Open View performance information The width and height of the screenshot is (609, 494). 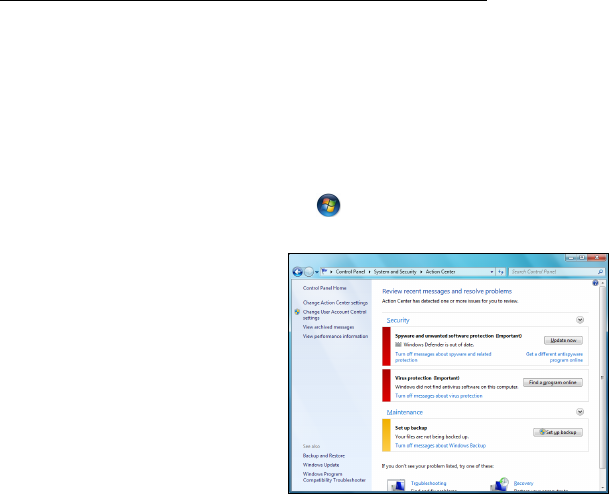[335, 336]
